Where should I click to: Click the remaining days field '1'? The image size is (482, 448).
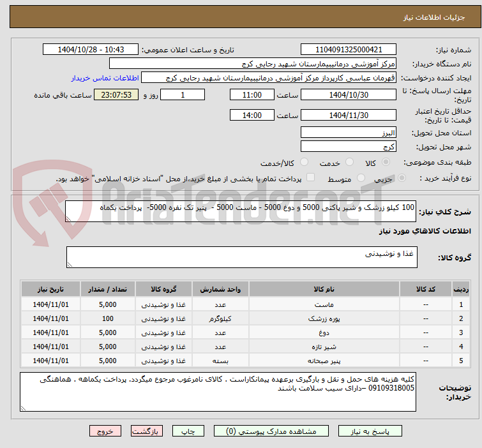(183, 94)
